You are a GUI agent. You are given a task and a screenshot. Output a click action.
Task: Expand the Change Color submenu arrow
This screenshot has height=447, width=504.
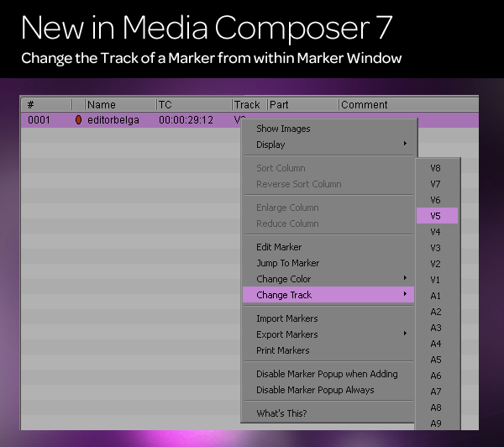point(405,278)
